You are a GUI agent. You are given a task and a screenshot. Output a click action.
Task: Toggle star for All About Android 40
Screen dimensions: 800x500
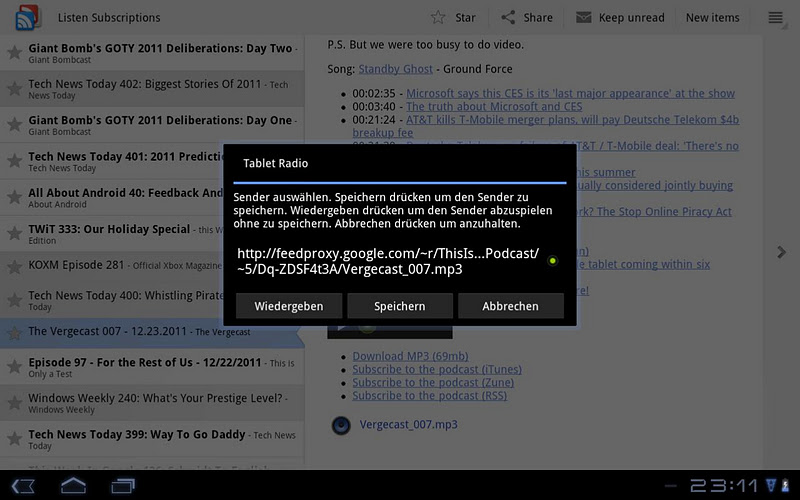(x=14, y=197)
